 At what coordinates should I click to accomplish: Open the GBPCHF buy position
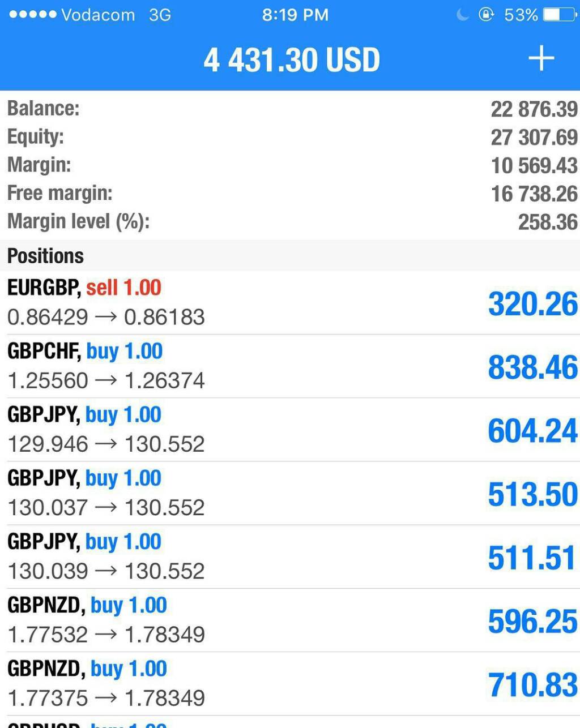pyautogui.click(x=290, y=366)
